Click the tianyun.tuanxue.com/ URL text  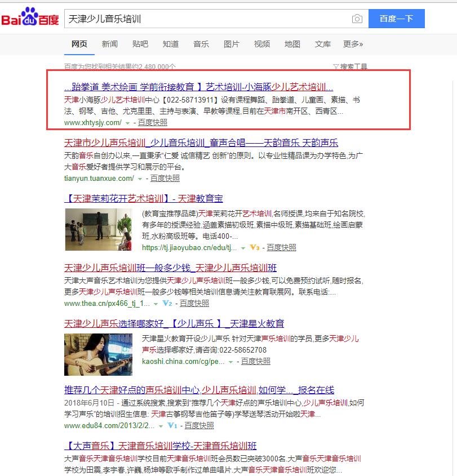click(x=99, y=178)
